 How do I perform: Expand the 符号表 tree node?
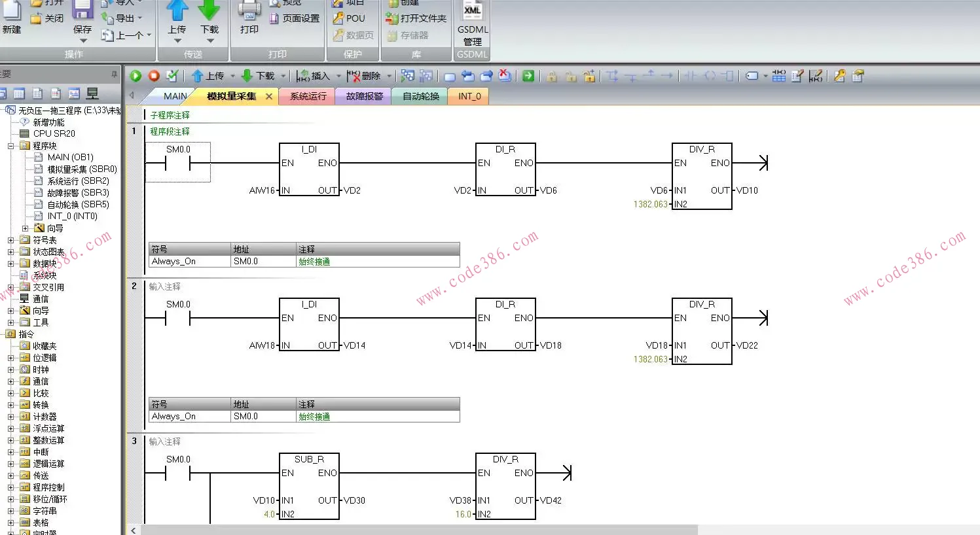point(11,240)
